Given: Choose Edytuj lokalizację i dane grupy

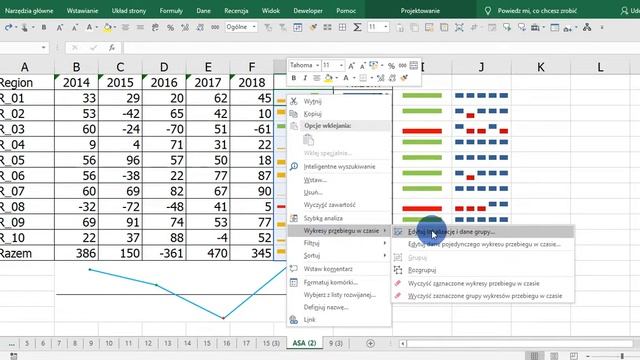Looking at the screenshot, I should click(482, 232).
